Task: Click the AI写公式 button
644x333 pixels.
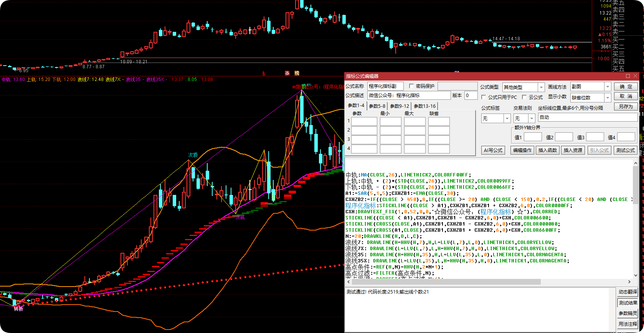Action: (493, 150)
